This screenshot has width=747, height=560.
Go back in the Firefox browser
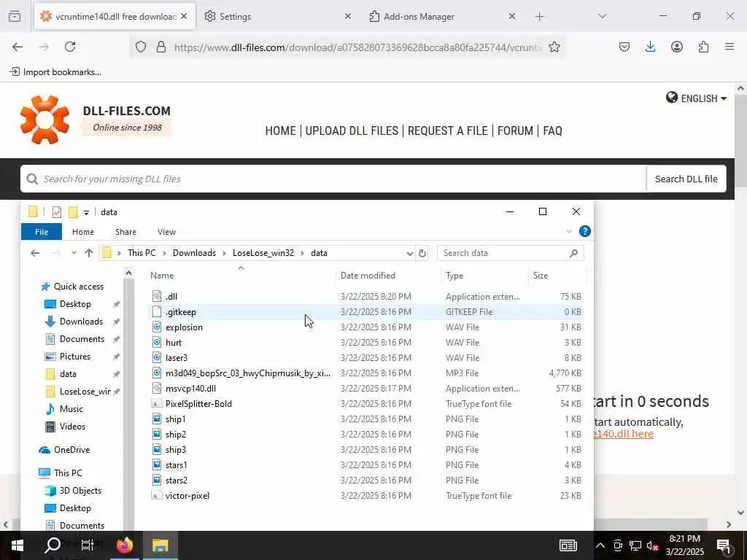[18, 47]
